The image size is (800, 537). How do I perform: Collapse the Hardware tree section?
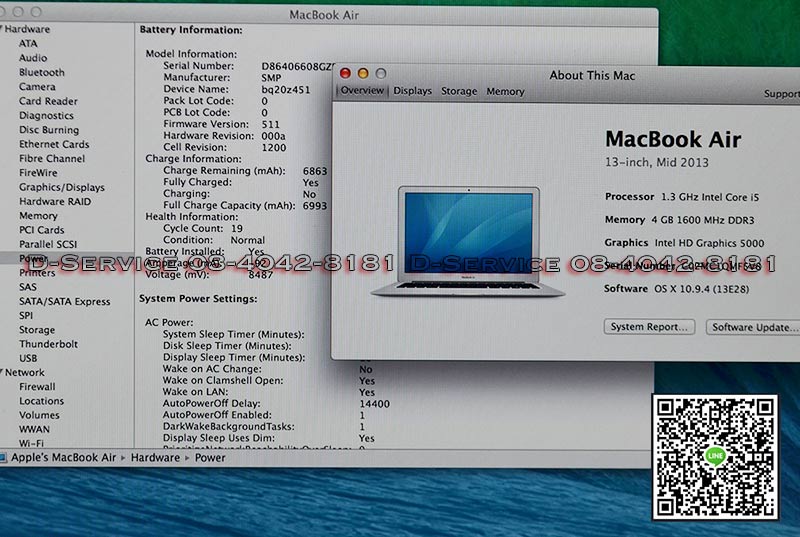(x=2, y=29)
